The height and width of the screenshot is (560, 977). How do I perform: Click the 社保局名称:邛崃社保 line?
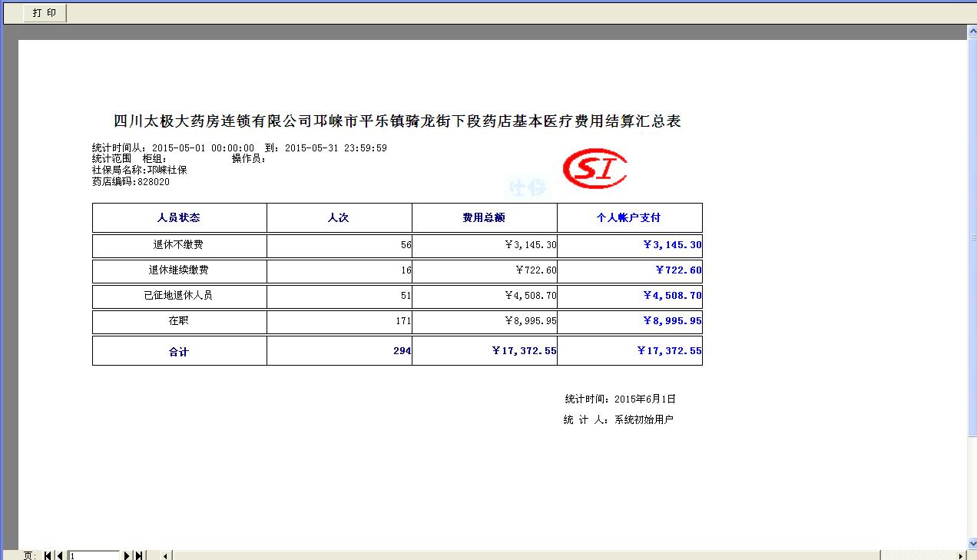point(140,171)
